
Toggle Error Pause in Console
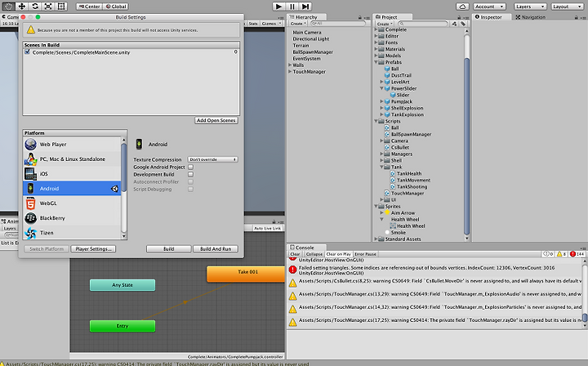pyautogui.click(x=365, y=254)
